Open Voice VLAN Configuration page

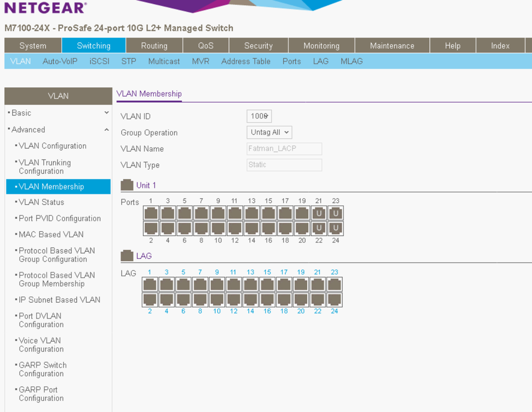(x=41, y=344)
